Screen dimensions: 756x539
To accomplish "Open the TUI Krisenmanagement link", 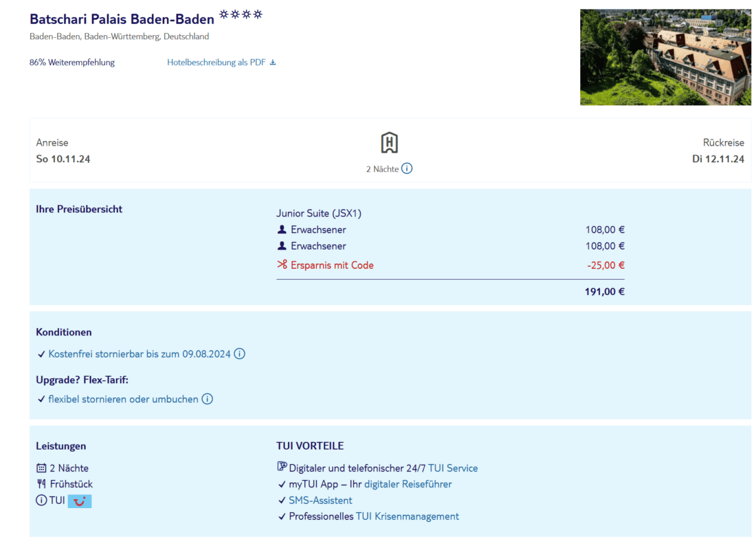I will [x=407, y=516].
